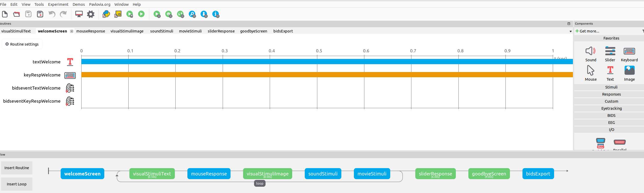The image size is (644, 193).
Task: Run the experiment locally
Action: 141,14
